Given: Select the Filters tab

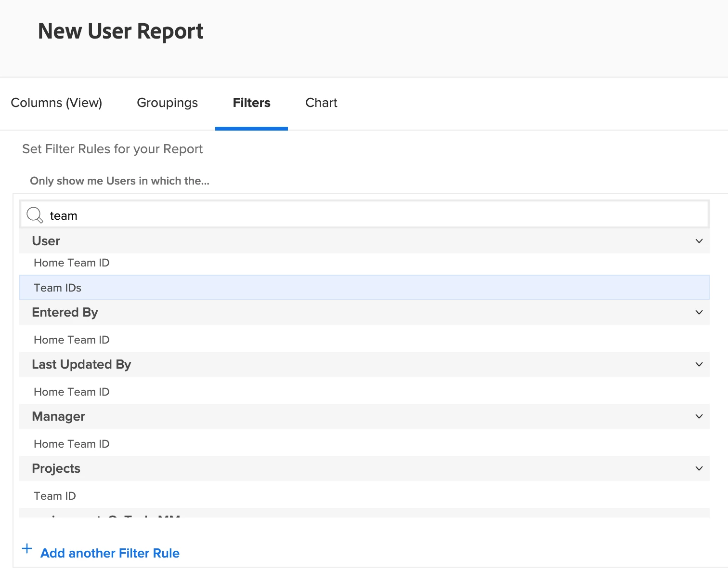Looking at the screenshot, I should [251, 103].
